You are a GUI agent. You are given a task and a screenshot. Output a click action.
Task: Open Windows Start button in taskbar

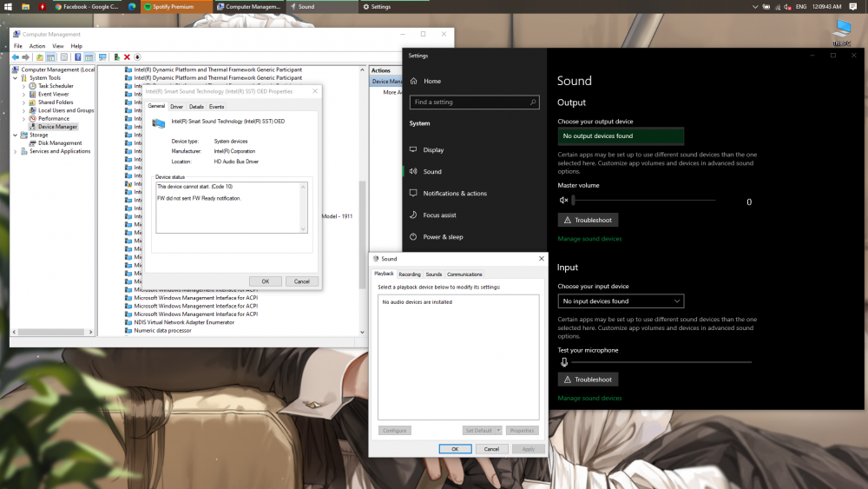(8, 7)
